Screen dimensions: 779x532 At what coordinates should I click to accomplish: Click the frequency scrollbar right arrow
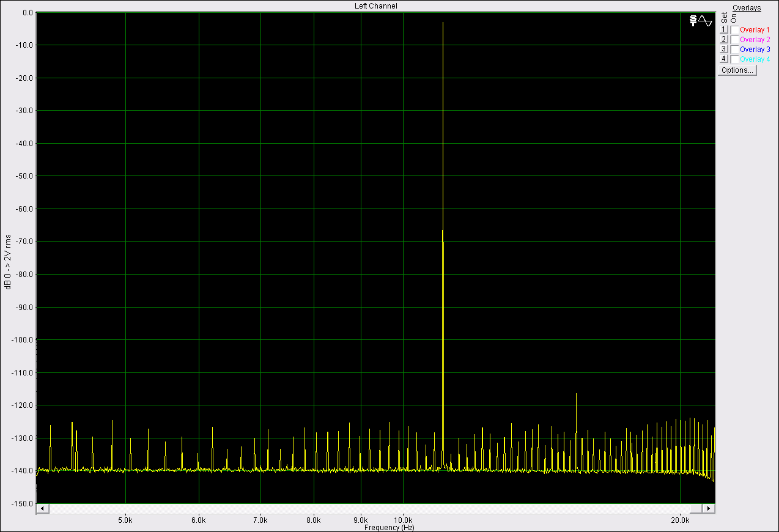(x=709, y=509)
